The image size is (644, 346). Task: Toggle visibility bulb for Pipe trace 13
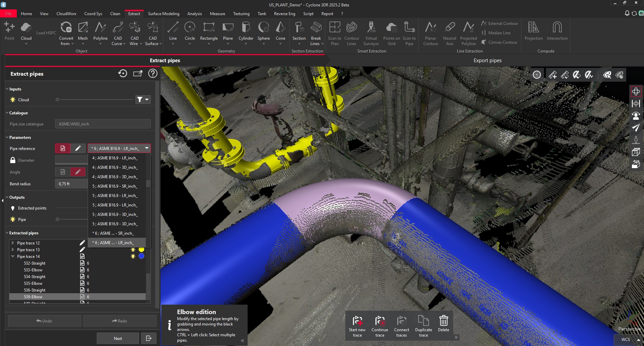click(132, 249)
